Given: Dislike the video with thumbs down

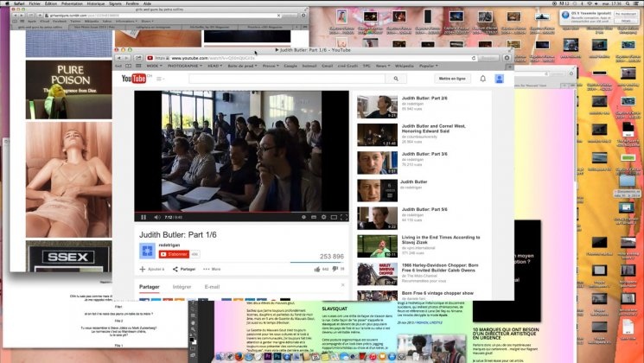Looking at the screenshot, I should tap(334, 269).
